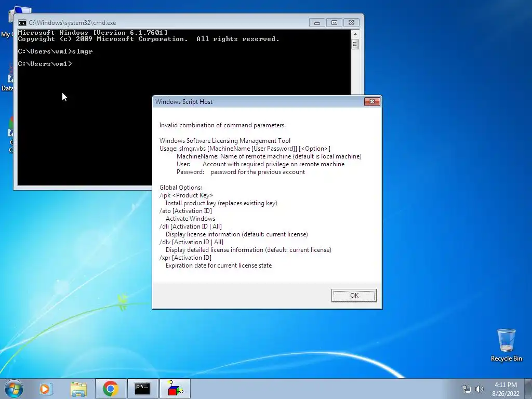Screen dimensions: 532x399
Task: Open the volume speaker tray icon
Action: pos(480,389)
